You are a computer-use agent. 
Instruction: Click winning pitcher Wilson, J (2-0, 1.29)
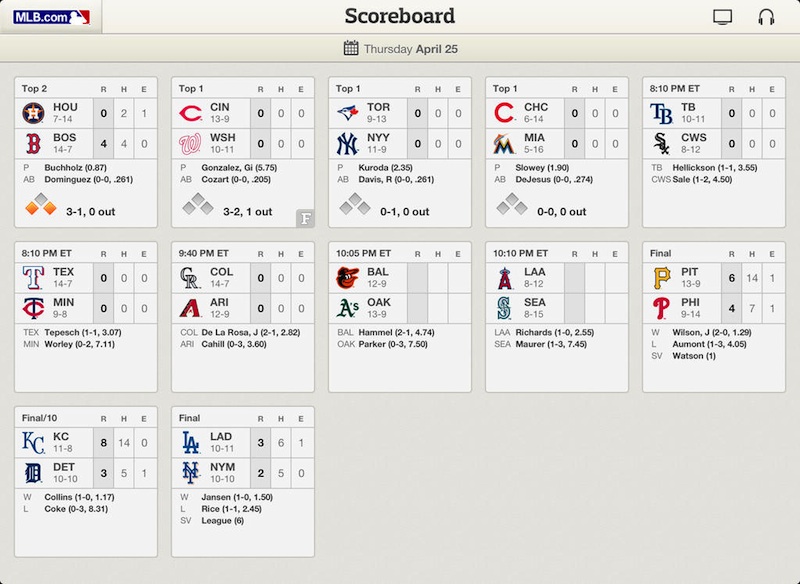712,332
